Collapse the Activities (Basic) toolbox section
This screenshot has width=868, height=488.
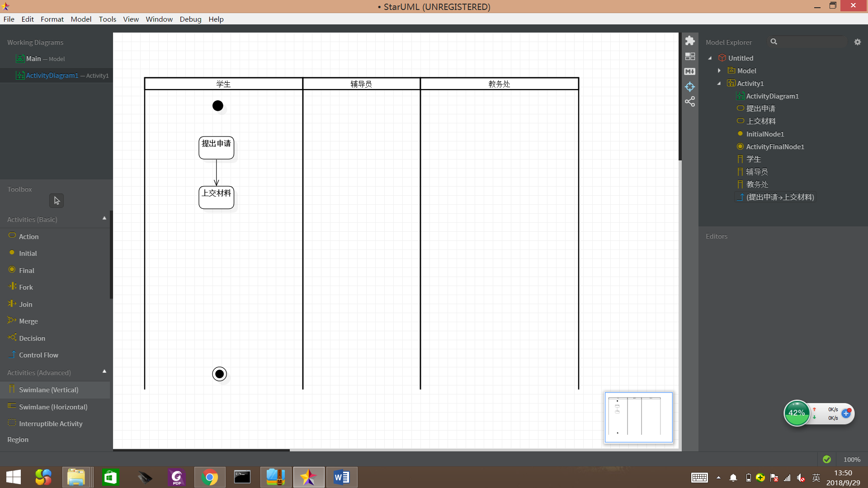[x=104, y=219]
